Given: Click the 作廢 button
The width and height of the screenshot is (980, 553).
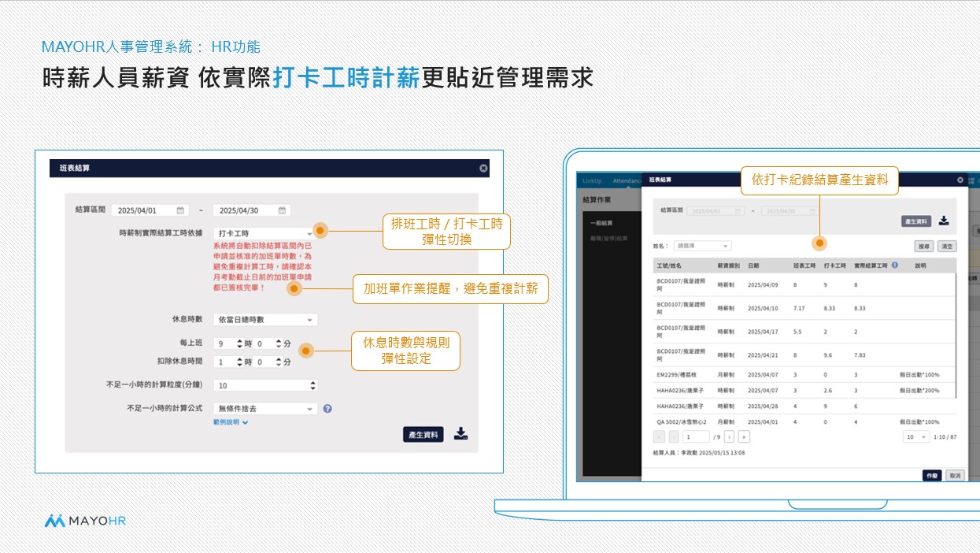Looking at the screenshot, I should pos(932,475).
